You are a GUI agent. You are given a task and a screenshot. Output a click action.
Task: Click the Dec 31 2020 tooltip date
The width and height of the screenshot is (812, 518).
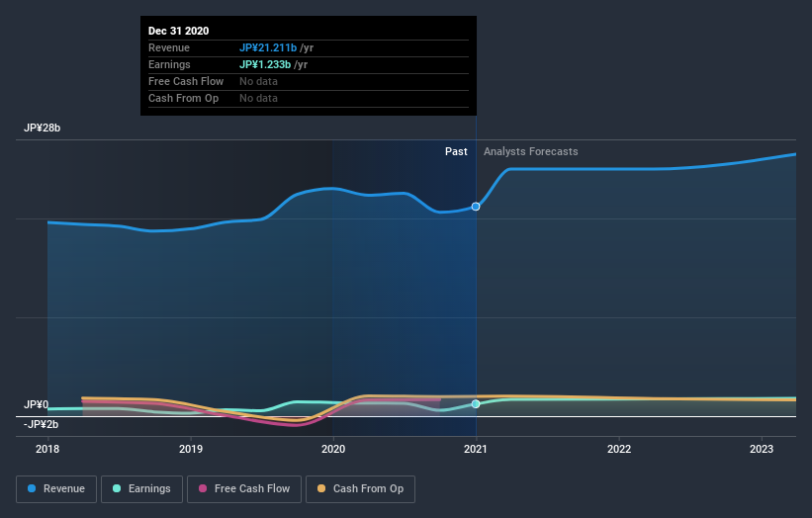(179, 31)
